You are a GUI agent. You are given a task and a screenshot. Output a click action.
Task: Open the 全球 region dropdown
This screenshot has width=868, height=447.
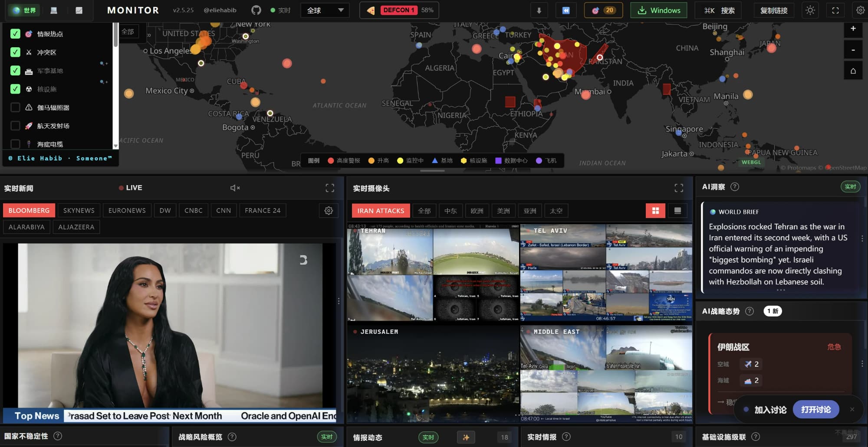[325, 10]
